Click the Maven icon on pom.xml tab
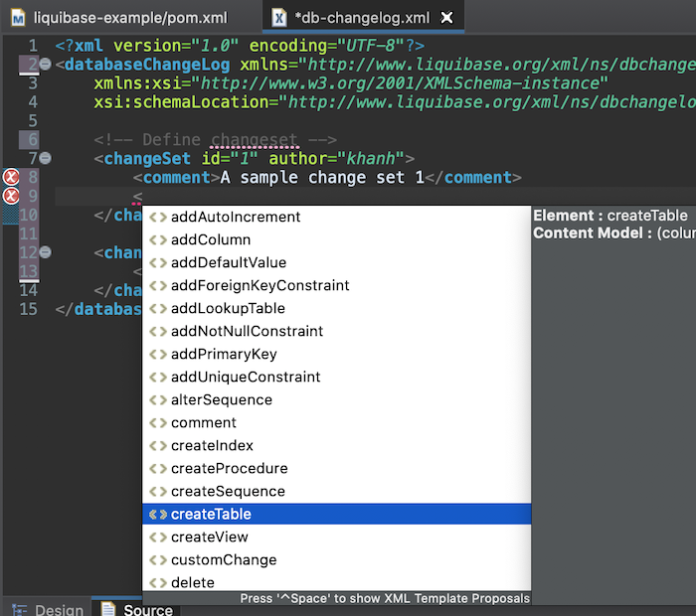 [18, 18]
